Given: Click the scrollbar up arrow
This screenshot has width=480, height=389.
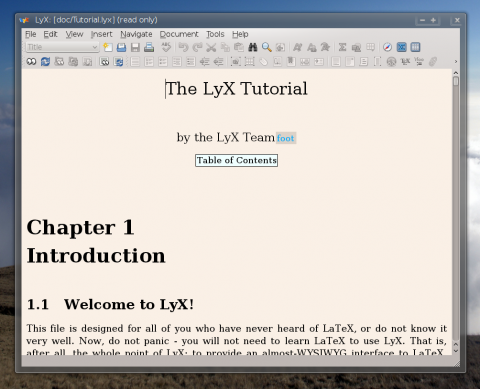Looking at the screenshot, I should (x=456, y=72).
